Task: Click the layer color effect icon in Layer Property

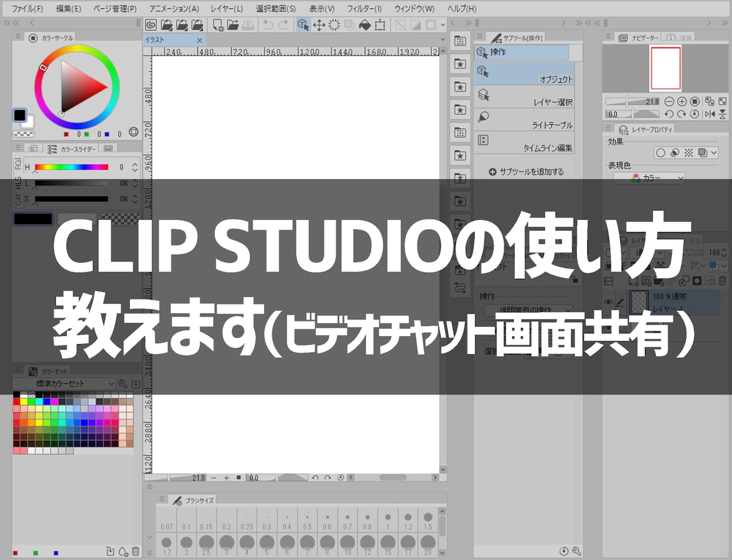Action: click(x=703, y=153)
